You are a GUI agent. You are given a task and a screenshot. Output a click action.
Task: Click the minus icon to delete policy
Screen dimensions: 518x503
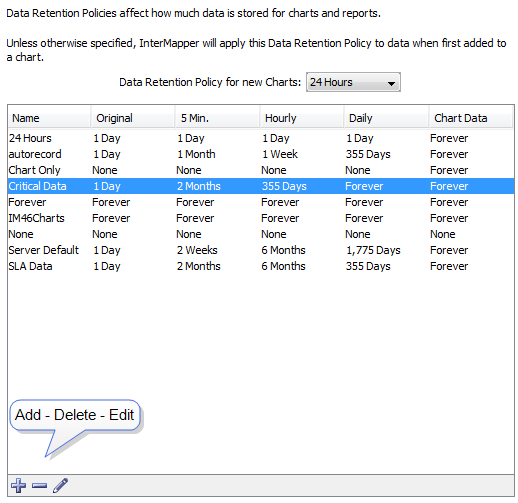click(40, 486)
